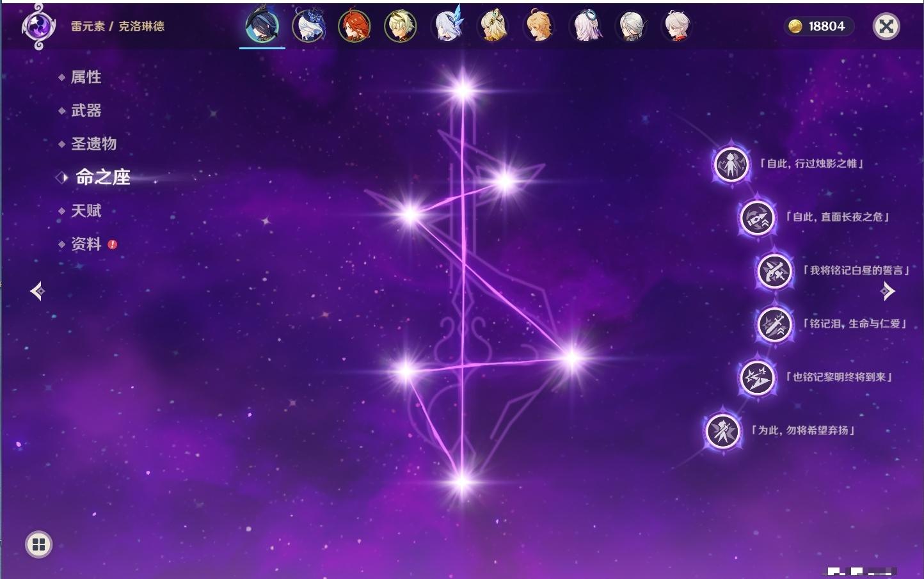
Task: Open the four-square grid menu at bottom left
Action: click(x=38, y=544)
